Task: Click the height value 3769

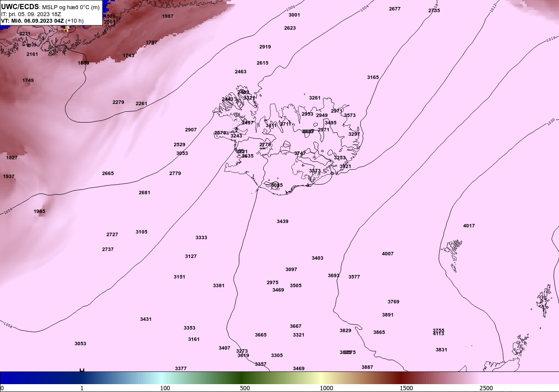Action: (x=393, y=302)
